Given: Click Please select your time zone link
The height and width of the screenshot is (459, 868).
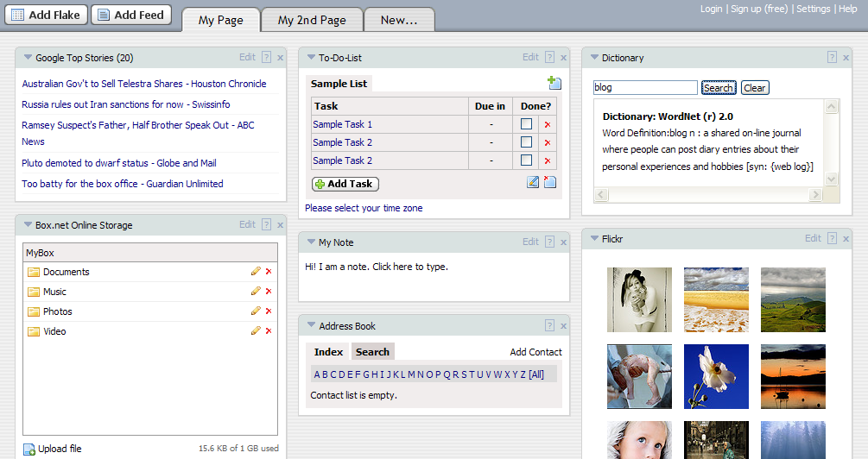Looking at the screenshot, I should click(x=364, y=208).
